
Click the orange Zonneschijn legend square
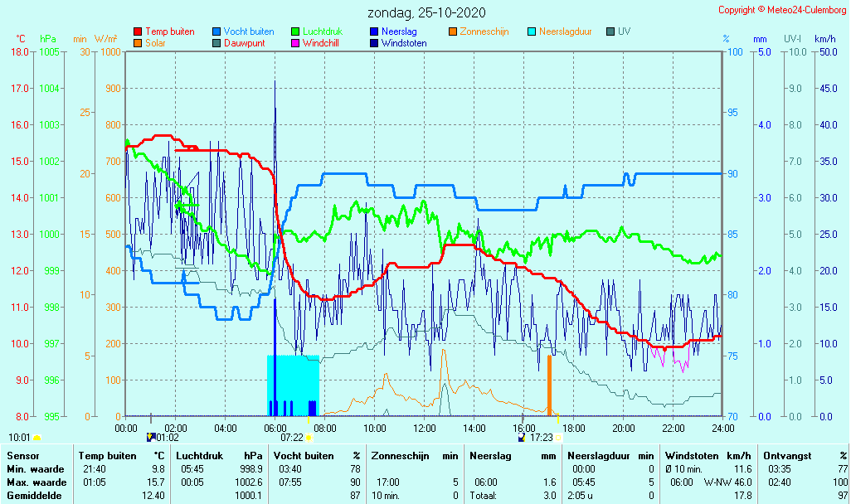point(452,31)
